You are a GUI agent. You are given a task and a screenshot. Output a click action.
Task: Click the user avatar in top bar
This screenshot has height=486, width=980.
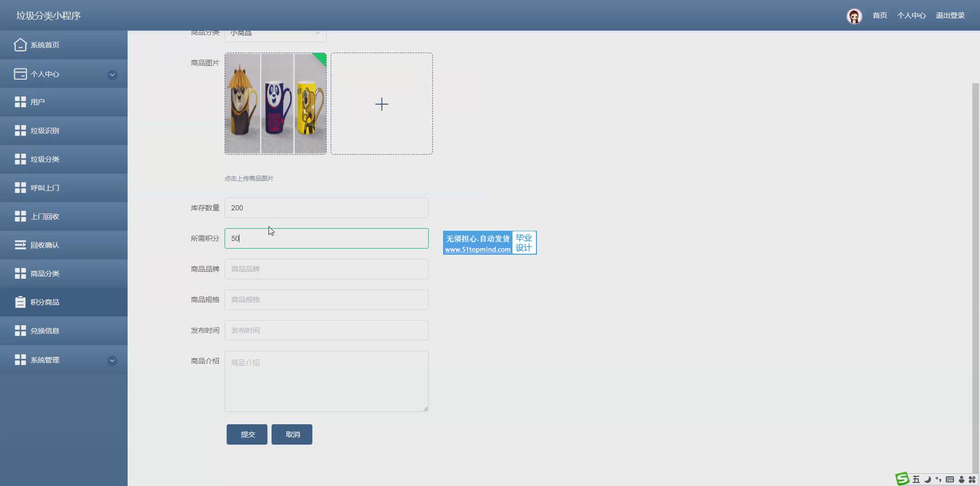854,16
